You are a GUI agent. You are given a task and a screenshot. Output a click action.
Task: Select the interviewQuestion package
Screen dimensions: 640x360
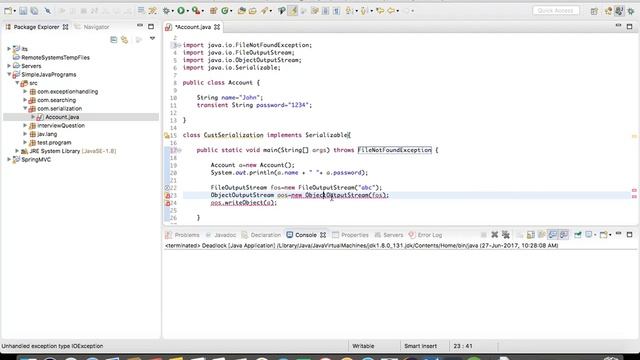(61, 125)
